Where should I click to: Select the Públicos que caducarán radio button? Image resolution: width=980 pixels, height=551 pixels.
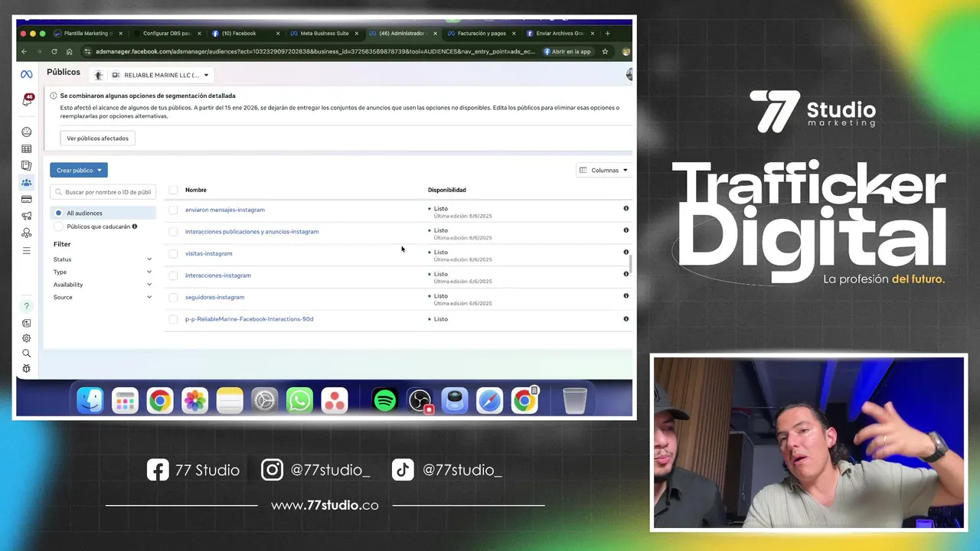[58, 227]
